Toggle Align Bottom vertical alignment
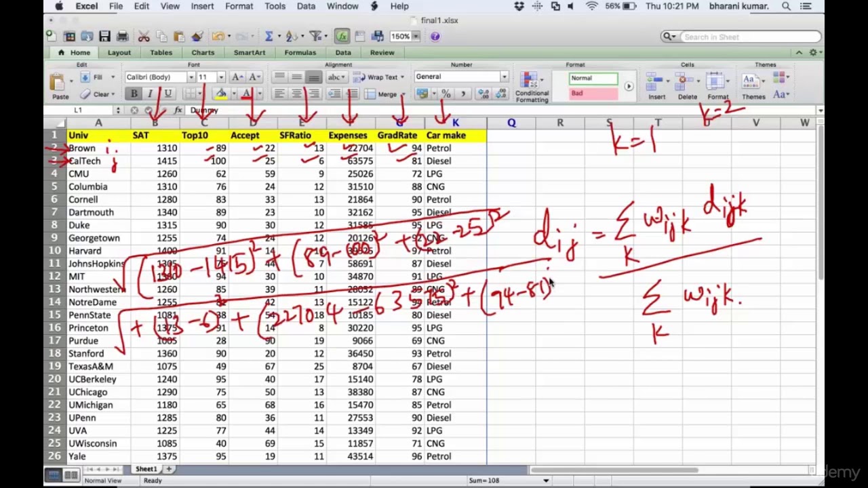Image resolution: width=868 pixels, height=488 pixels. coord(313,77)
